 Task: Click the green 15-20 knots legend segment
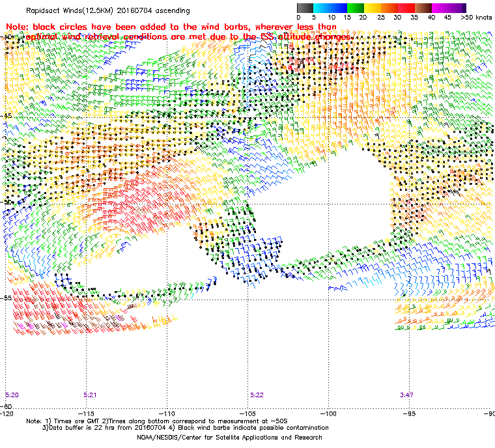click(x=356, y=8)
